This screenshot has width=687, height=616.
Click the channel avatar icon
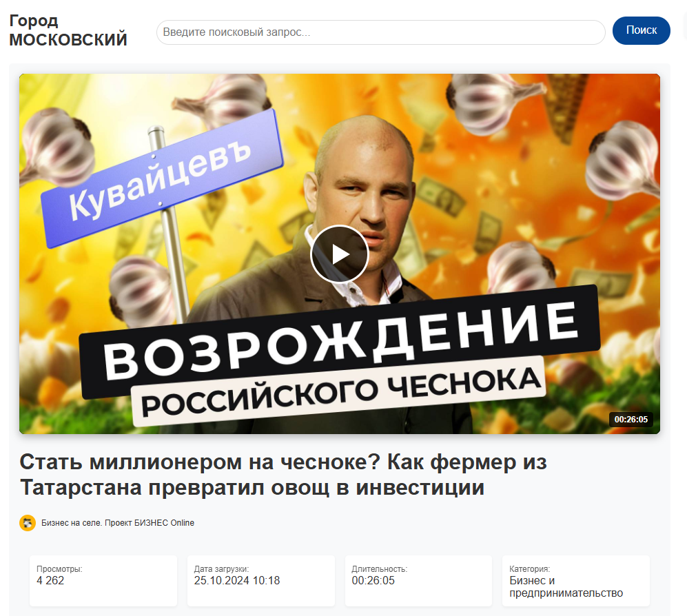(27, 523)
